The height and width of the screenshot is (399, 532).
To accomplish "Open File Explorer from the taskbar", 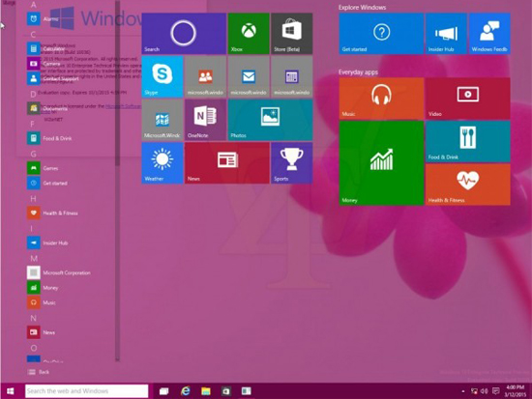I will click(206, 391).
